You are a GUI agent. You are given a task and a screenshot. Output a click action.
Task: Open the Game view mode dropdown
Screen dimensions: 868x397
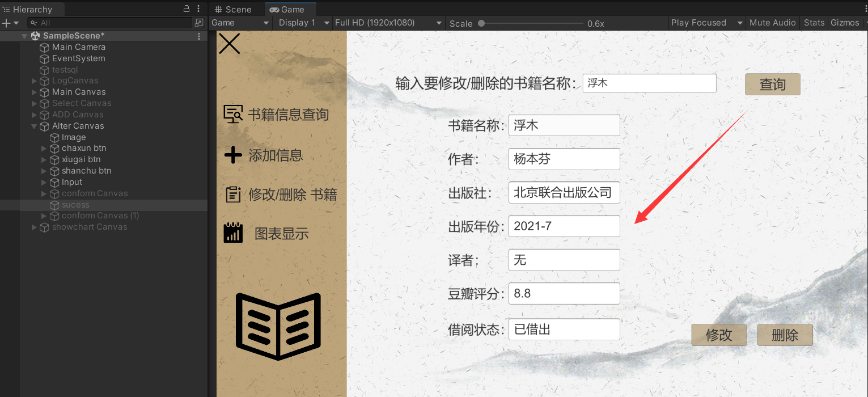coord(240,23)
